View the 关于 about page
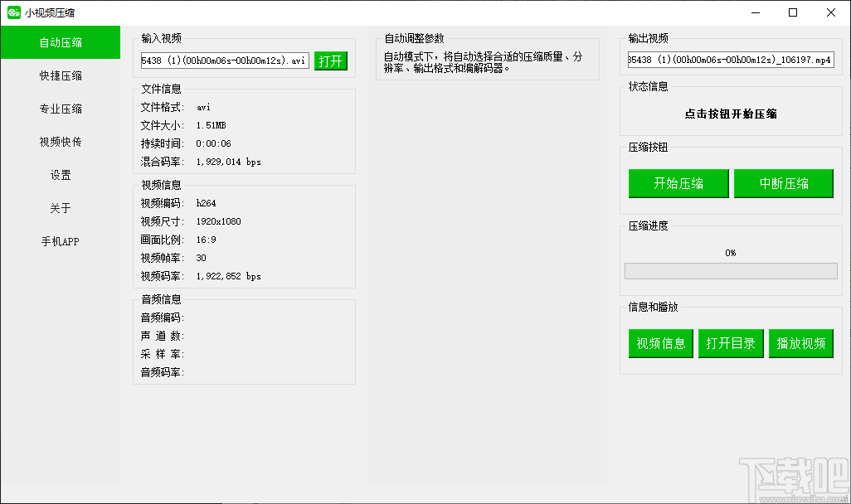851x504 pixels. click(60, 208)
